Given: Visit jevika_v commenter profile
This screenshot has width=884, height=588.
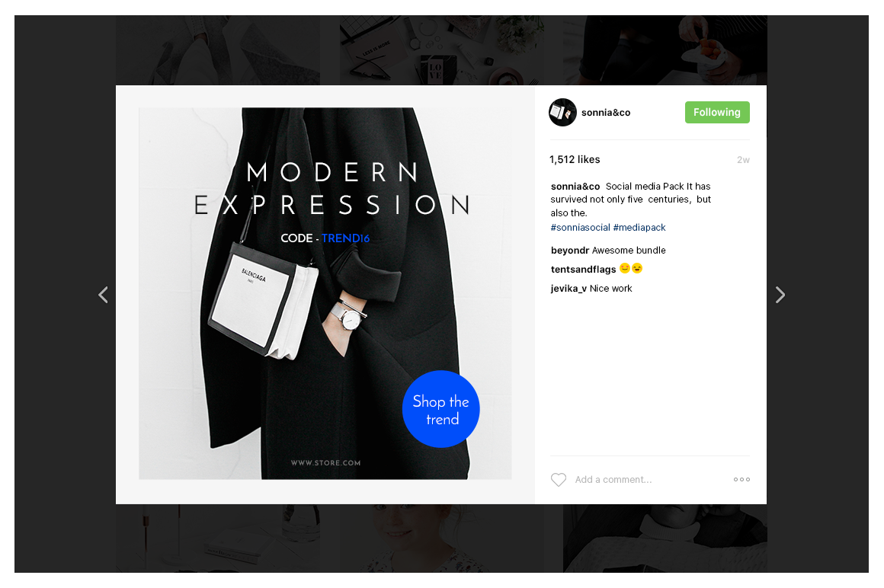Looking at the screenshot, I should point(569,289).
